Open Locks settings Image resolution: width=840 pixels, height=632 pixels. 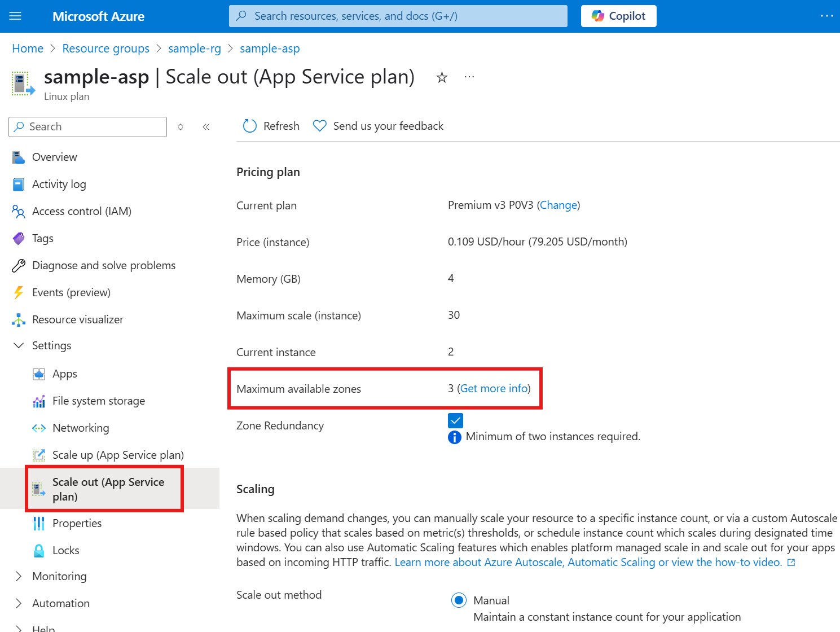pos(66,550)
